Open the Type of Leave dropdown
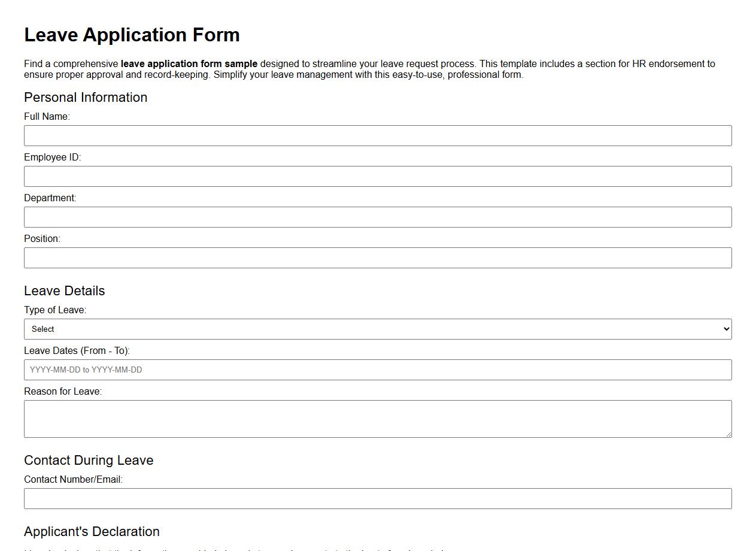 click(x=377, y=329)
